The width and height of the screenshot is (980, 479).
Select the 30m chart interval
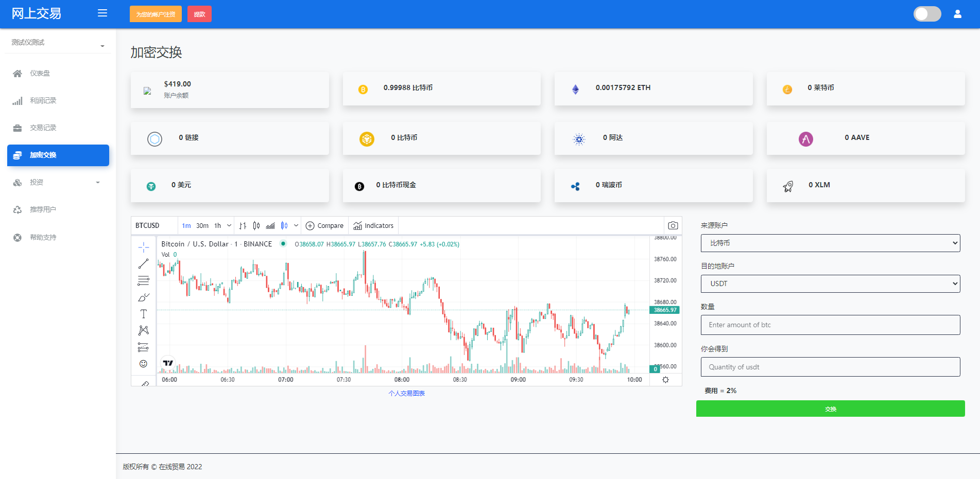coord(202,225)
